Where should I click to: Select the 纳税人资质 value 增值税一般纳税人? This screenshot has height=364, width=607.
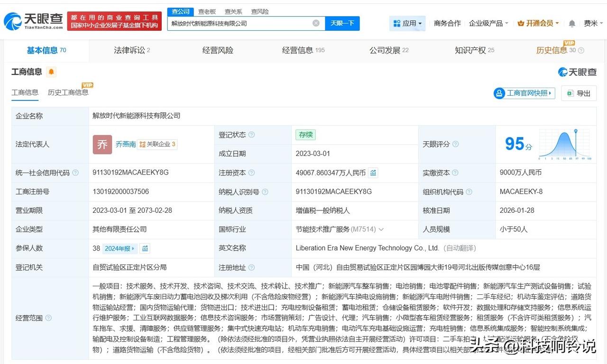(322, 210)
